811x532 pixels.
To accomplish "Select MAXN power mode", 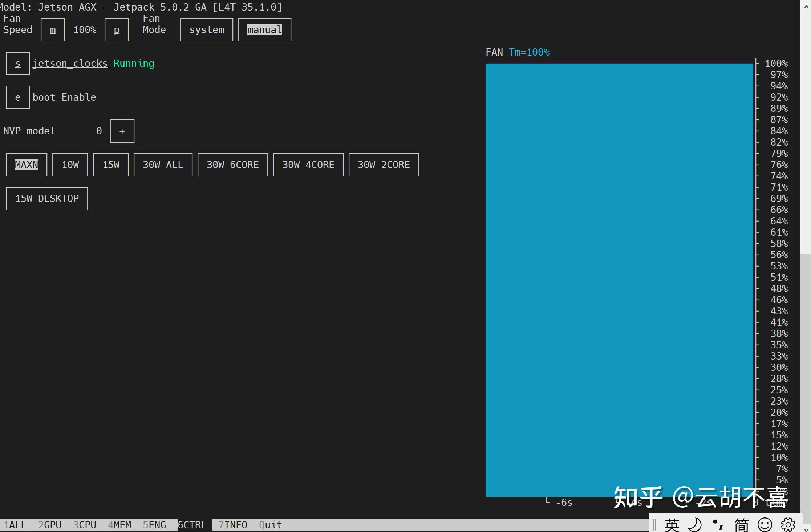I will [x=27, y=165].
